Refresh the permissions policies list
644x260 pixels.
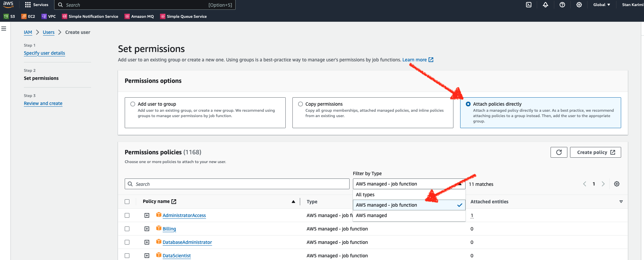(559, 152)
